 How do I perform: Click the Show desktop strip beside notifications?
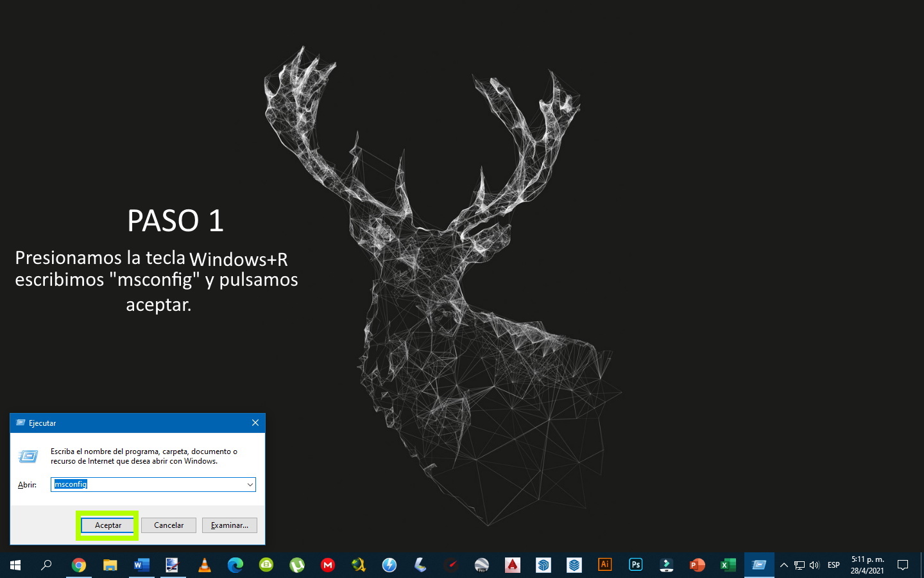click(921, 565)
